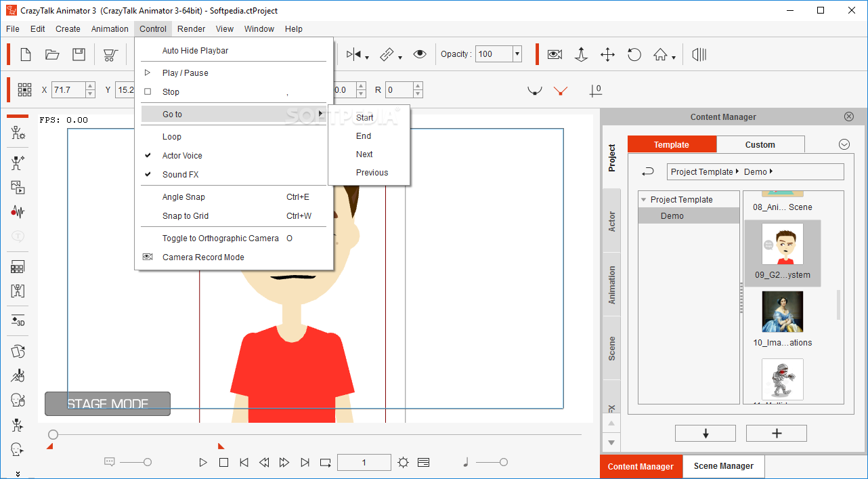868x479 pixels.
Task: Create a new project file
Action: click(26, 54)
